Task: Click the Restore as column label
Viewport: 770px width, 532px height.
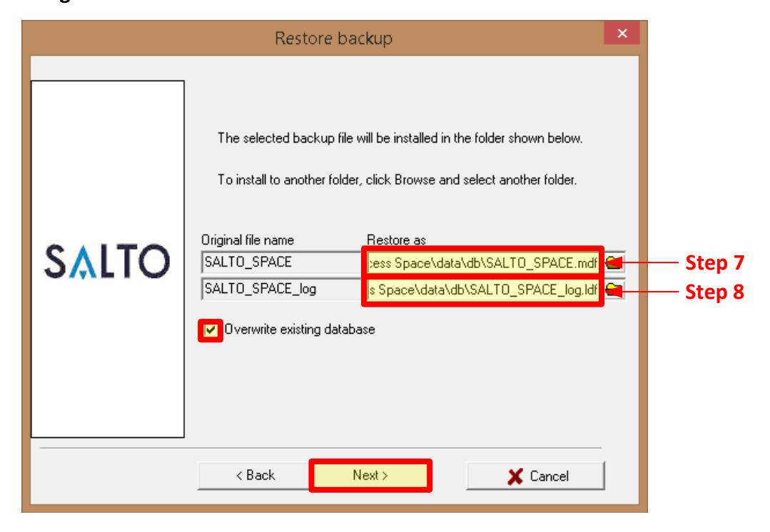Action: [396, 240]
